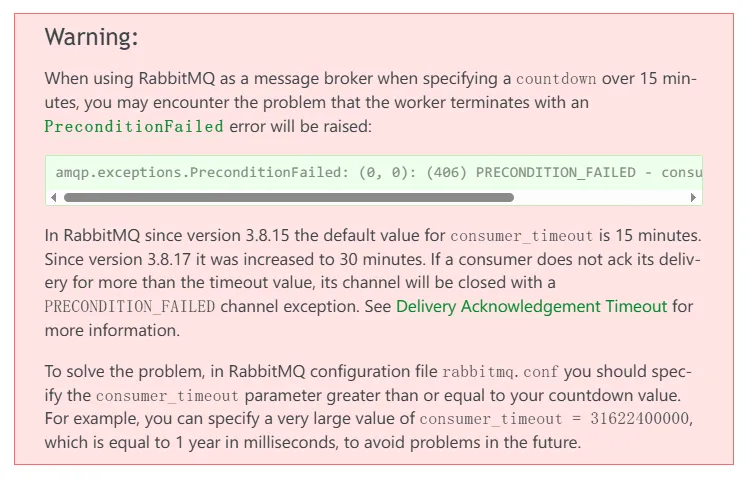Click the horizontal scrollbar thumb in the code block
This screenshot has width=746, height=480.
pyautogui.click(x=289, y=197)
